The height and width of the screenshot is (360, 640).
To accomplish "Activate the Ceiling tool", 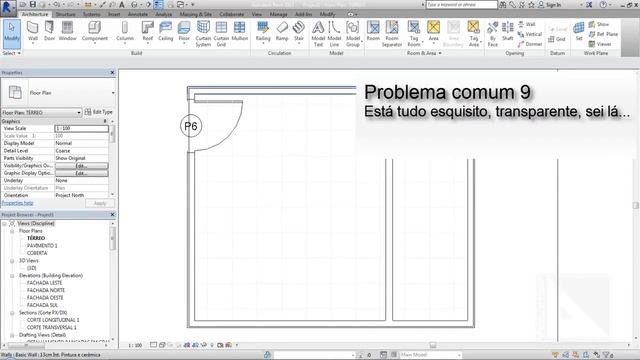I will point(165,32).
